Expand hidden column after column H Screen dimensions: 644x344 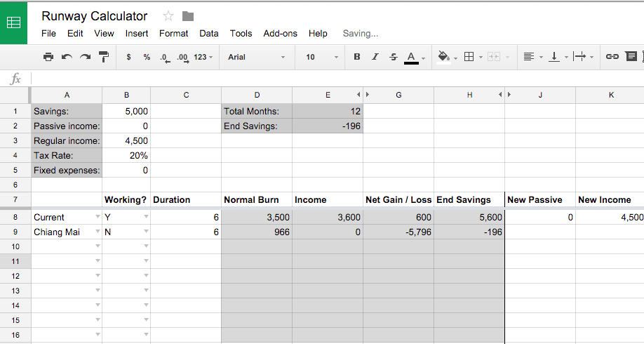click(500, 95)
